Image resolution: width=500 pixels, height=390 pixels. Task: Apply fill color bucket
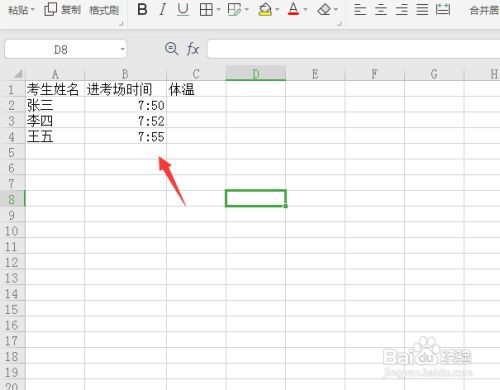click(x=265, y=10)
